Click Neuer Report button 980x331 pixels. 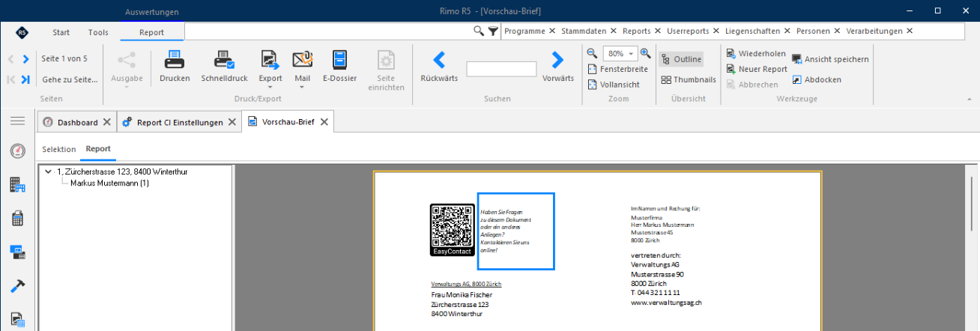(x=756, y=69)
